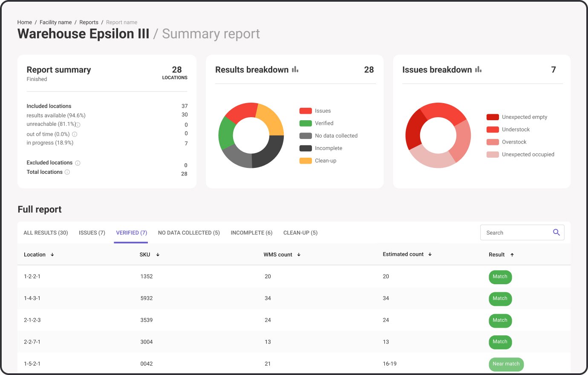Switch to the All Results (30) tab
Screen dimensions: 588x375
click(x=46, y=233)
